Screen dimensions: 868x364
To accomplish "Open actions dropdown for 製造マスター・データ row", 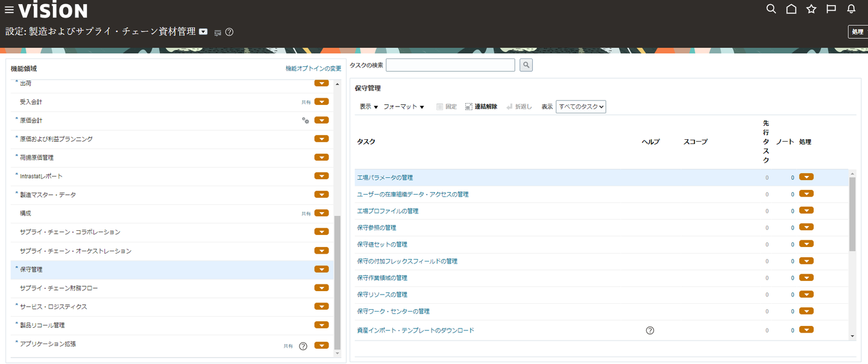I will [321, 195].
